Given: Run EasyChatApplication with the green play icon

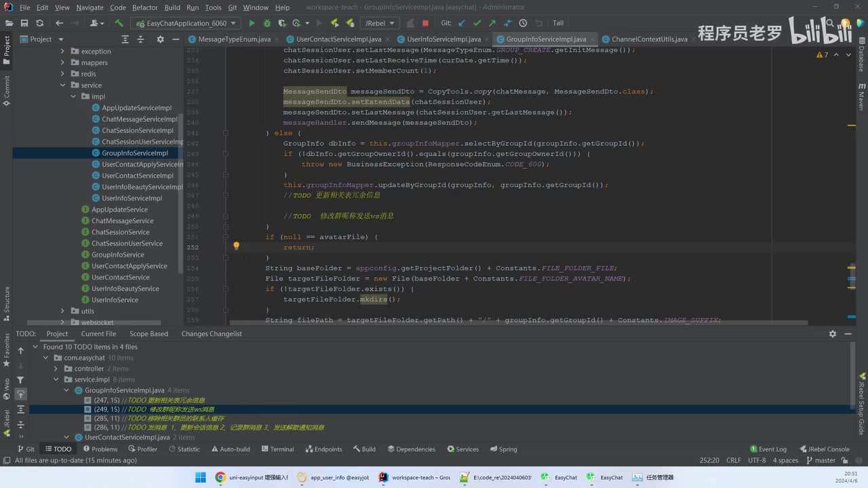Looking at the screenshot, I should pyautogui.click(x=252, y=23).
